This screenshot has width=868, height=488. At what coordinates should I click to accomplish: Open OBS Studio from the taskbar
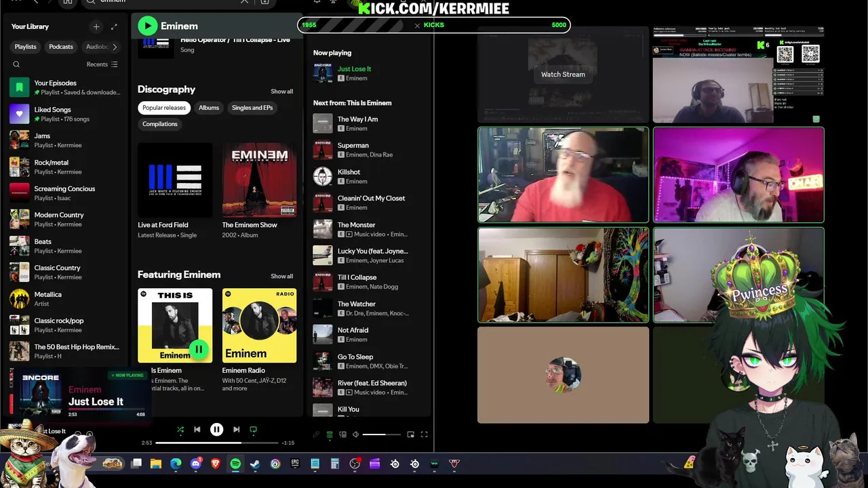tap(355, 464)
